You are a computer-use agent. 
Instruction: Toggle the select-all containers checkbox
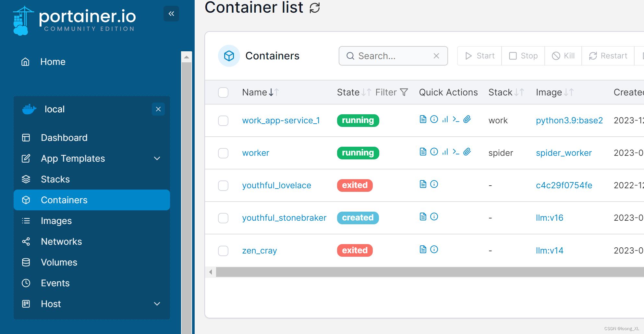223,93
